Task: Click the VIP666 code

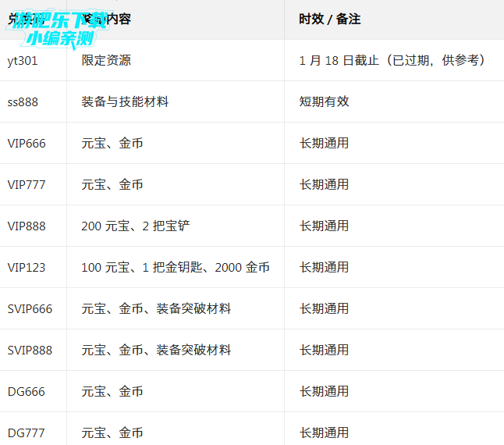Action: (27, 143)
